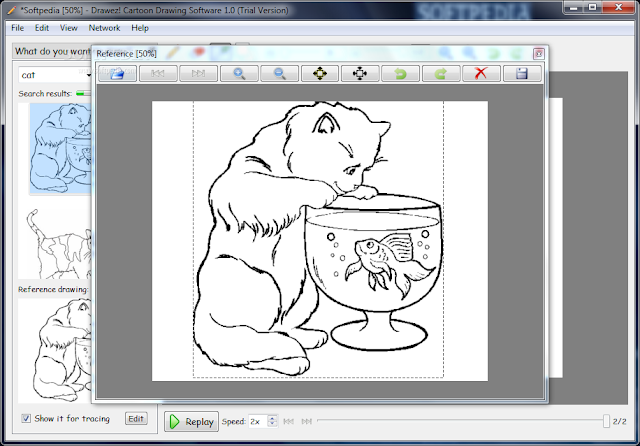Select the walking cat search result thumbnail
This screenshot has width=640, height=446.
coord(57,243)
